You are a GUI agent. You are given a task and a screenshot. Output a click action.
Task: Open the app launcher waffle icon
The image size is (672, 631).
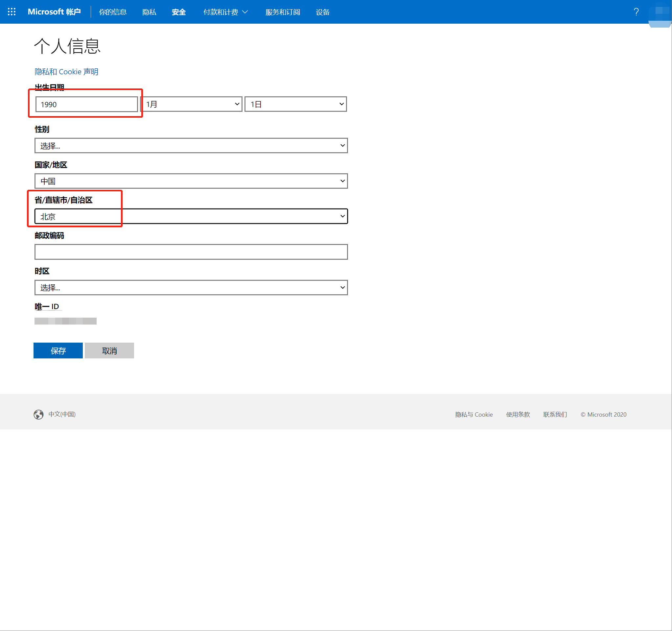coord(12,12)
